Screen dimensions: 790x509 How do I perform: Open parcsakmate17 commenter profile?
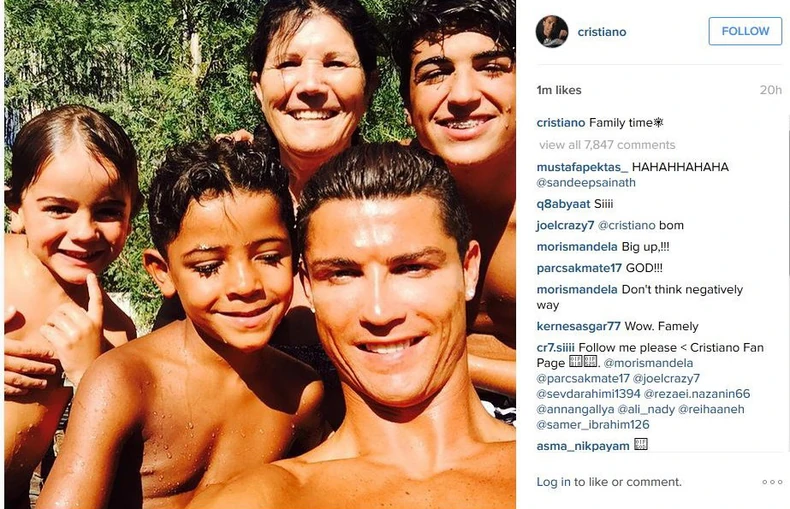tap(579, 268)
